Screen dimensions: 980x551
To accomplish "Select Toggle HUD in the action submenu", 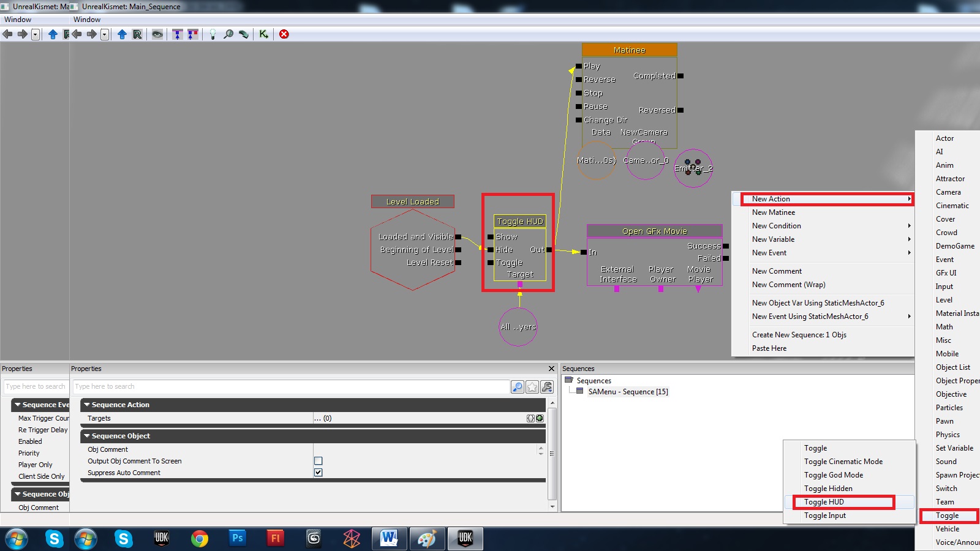I will [850, 502].
